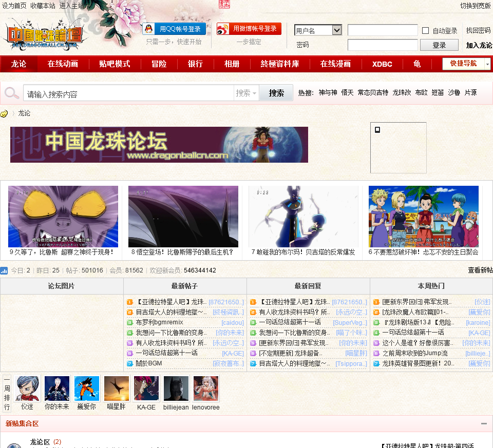Open the XDBC navigation tab
493x448 pixels.
382,64
